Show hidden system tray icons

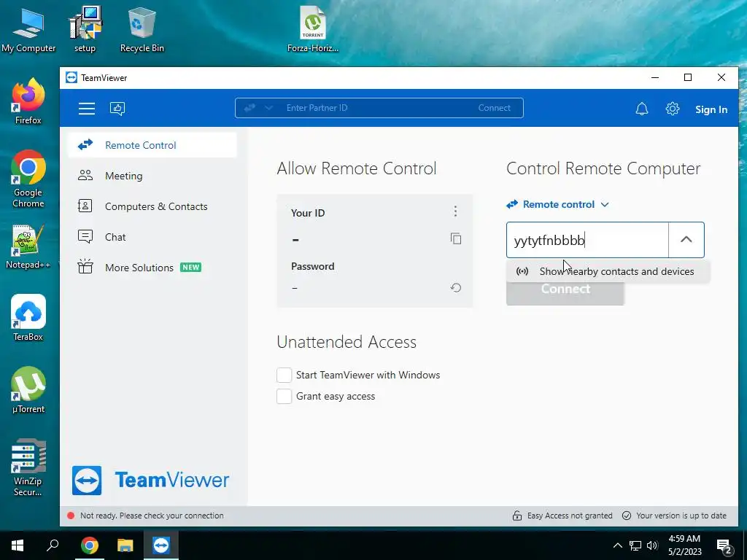pos(617,545)
